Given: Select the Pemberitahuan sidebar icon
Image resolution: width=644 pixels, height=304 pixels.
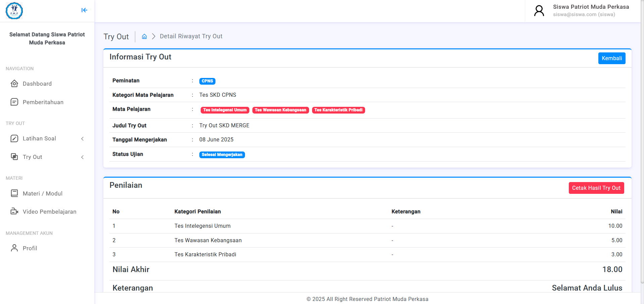Looking at the screenshot, I should (x=14, y=102).
